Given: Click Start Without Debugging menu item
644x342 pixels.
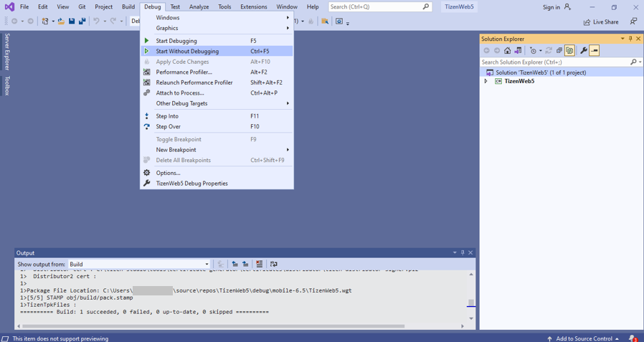Looking at the screenshot, I should pyautogui.click(x=187, y=52).
